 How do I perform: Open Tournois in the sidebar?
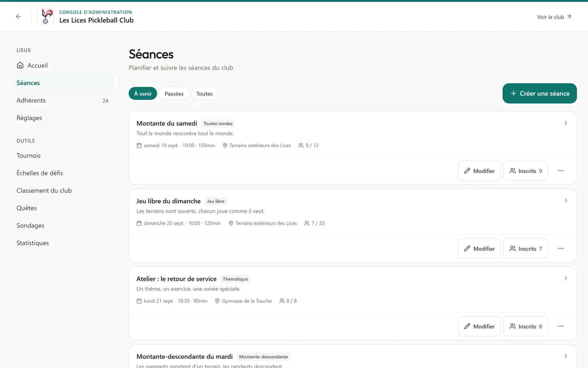click(62, 156)
